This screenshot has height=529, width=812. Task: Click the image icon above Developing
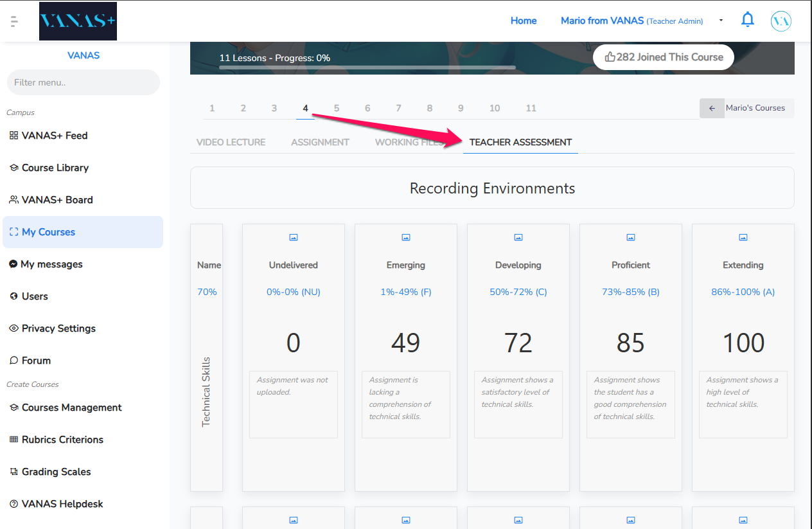point(518,237)
